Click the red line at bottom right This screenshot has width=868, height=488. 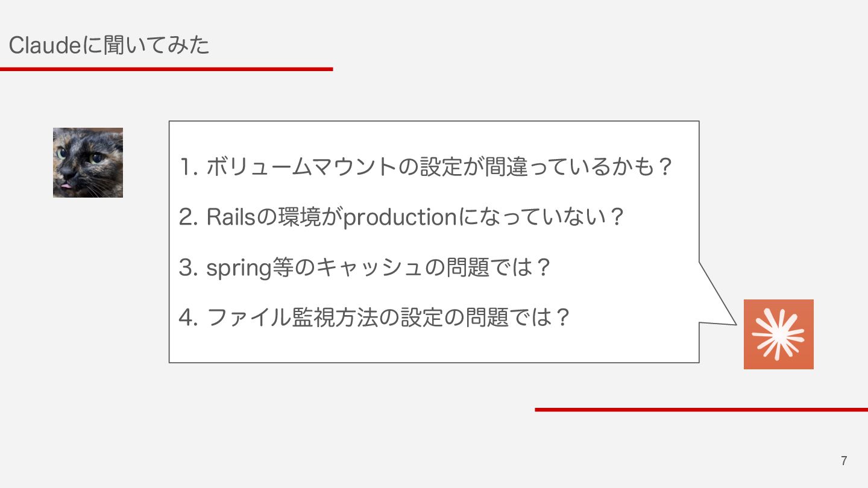coord(701,410)
